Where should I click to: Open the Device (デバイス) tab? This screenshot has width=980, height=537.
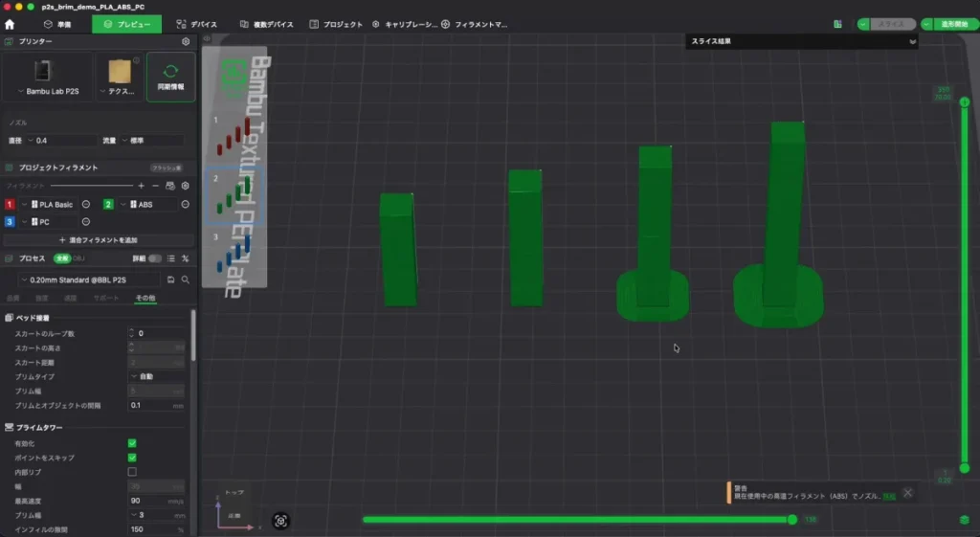(197, 24)
